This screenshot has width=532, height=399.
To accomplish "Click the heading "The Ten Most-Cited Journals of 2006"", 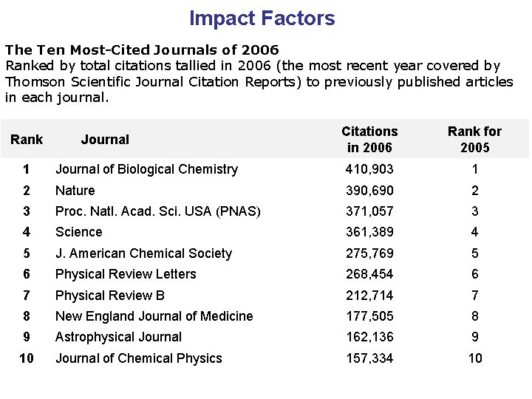I will tap(142, 50).
